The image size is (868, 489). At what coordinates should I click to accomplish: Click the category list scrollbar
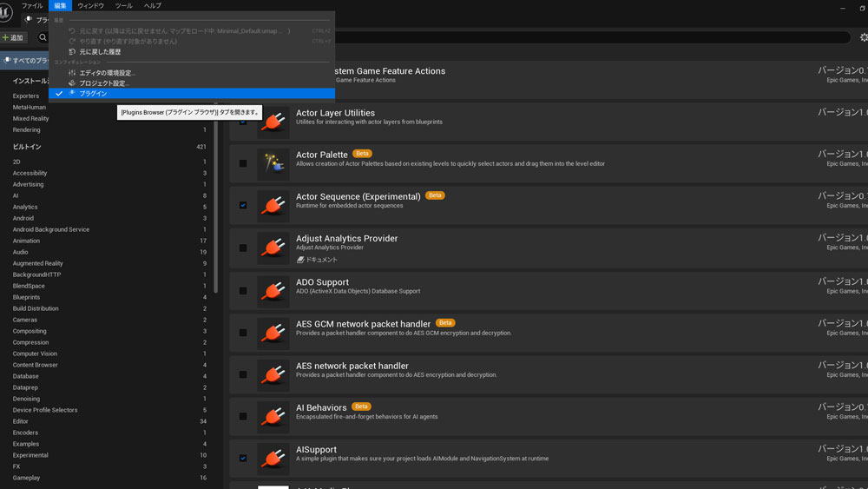(x=216, y=198)
